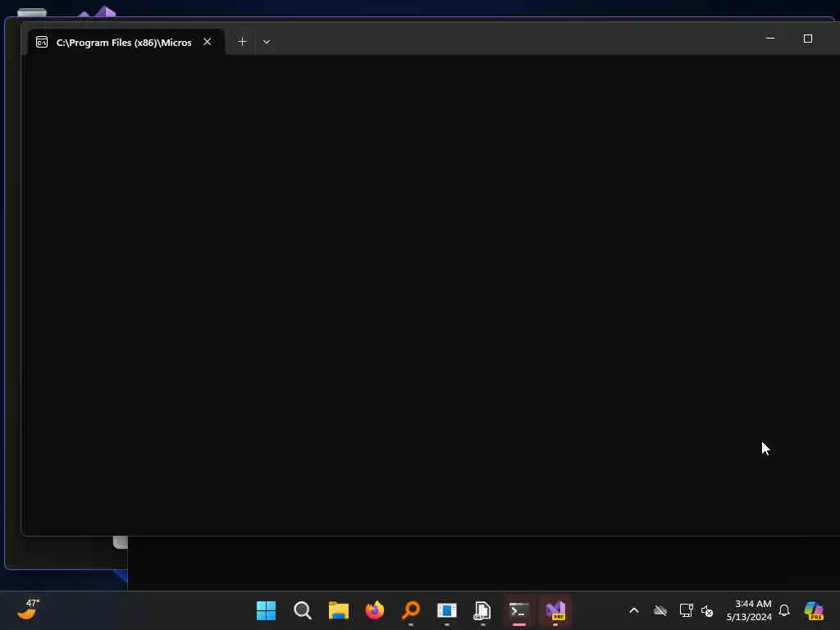This screenshot has width=840, height=630.
Task: Open the clock showing 3:44 AM
Action: click(749, 610)
